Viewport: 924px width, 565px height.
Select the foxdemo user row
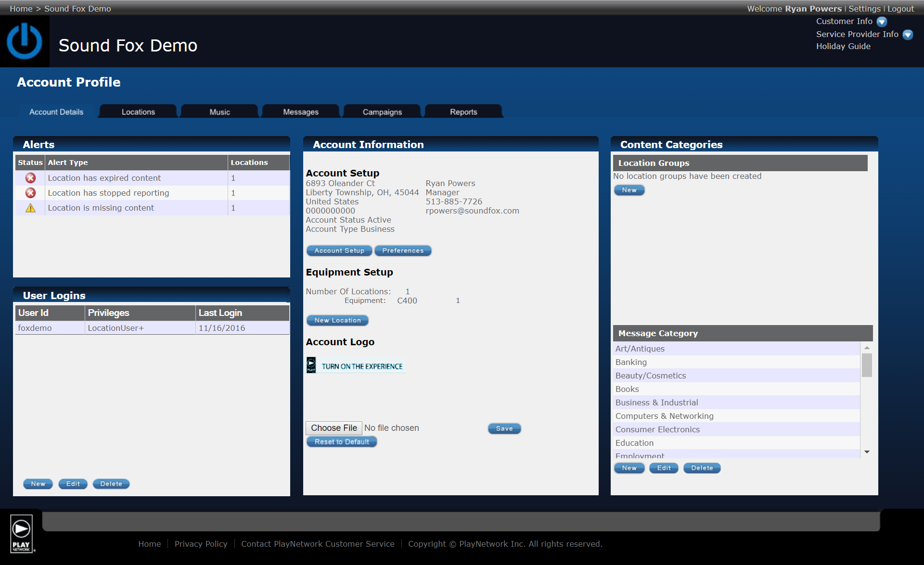152,328
